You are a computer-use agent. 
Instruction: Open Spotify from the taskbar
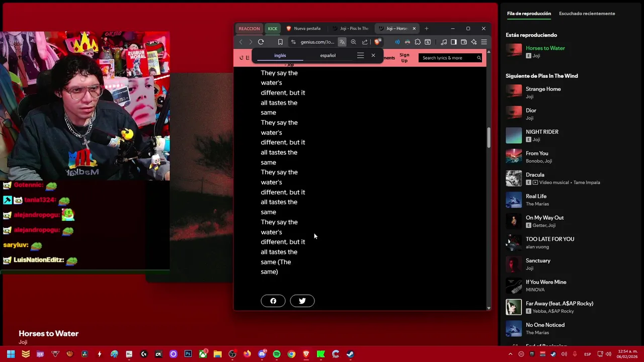point(276,354)
